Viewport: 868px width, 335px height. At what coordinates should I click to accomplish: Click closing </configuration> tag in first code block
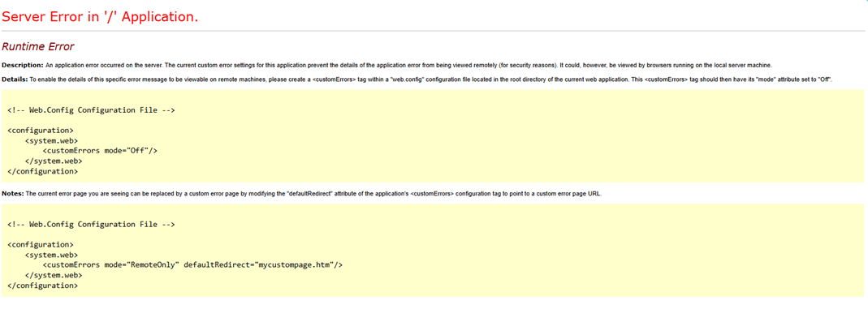pyautogui.click(x=43, y=171)
